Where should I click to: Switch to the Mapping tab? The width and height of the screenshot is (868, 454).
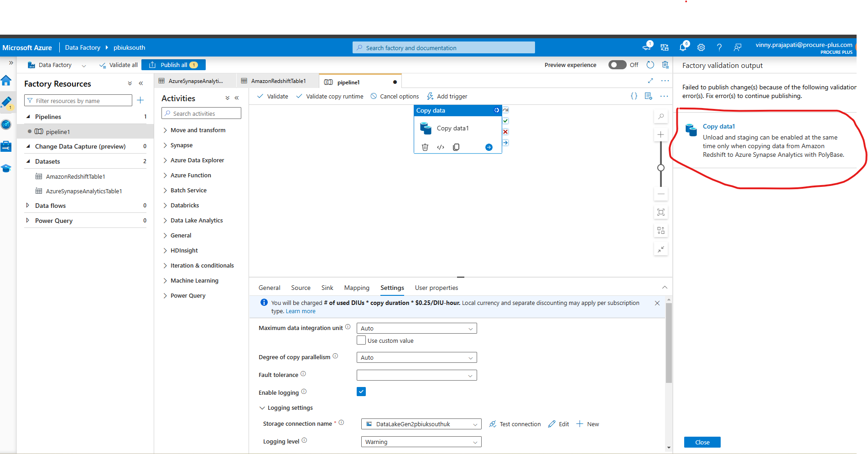[357, 288]
